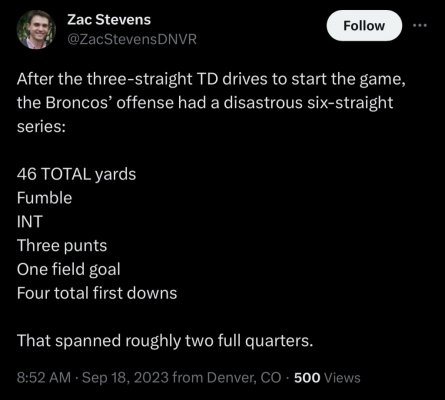Click the '46 TOTAL yards' line

coord(76,174)
